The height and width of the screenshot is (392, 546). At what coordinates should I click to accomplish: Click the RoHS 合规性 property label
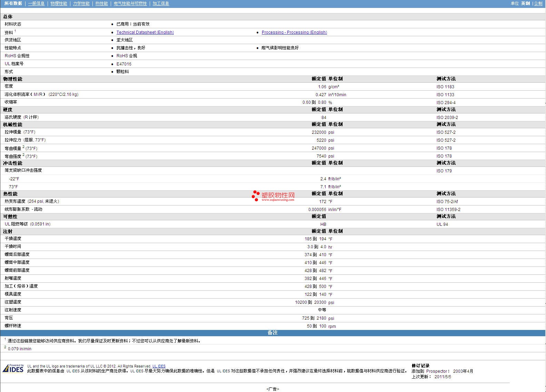17,56
